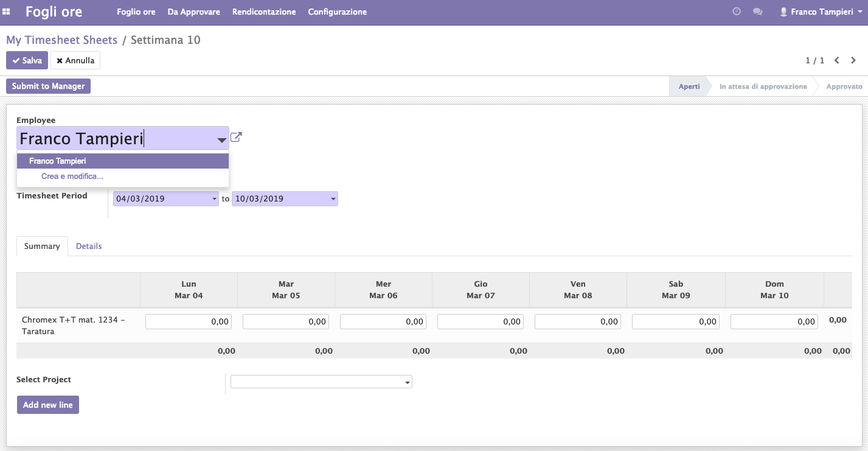Image resolution: width=868 pixels, height=451 pixels.
Task: Click the Aperti status stage
Action: (689, 86)
